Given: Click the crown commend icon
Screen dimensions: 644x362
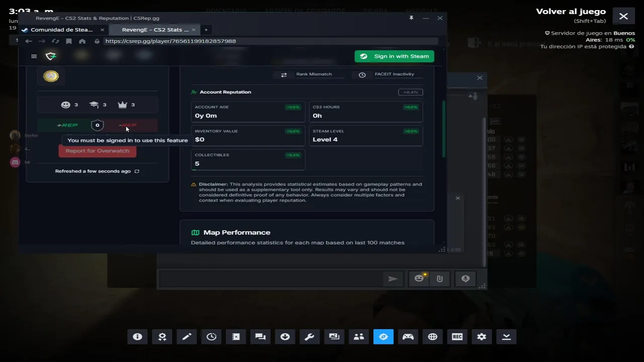Looking at the screenshot, I should coord(122,105).
